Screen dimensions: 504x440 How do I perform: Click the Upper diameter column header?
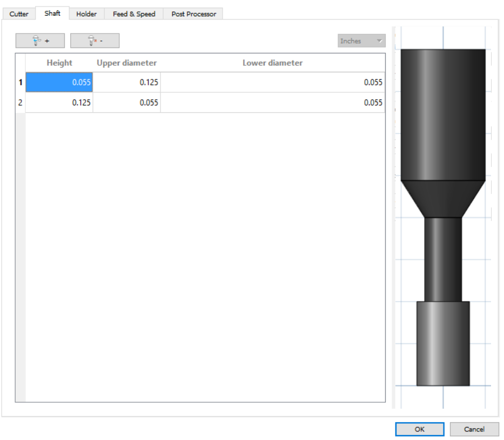(127, 63)
